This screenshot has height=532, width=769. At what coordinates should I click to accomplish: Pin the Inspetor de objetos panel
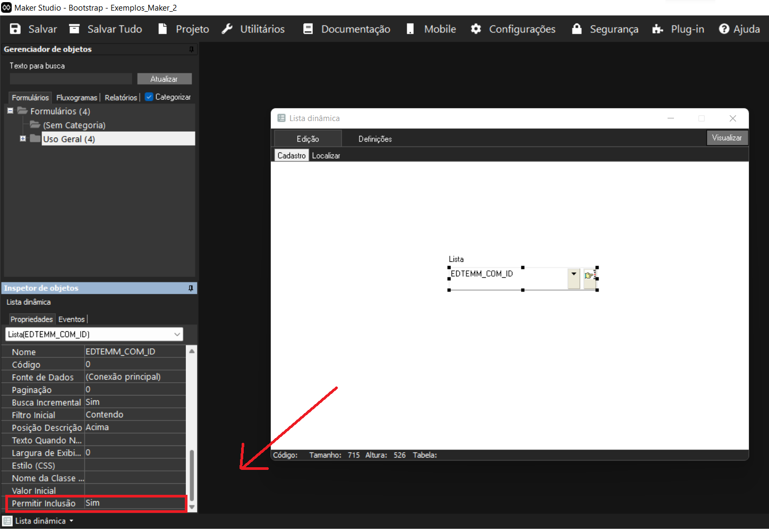(x=191, y=288)
